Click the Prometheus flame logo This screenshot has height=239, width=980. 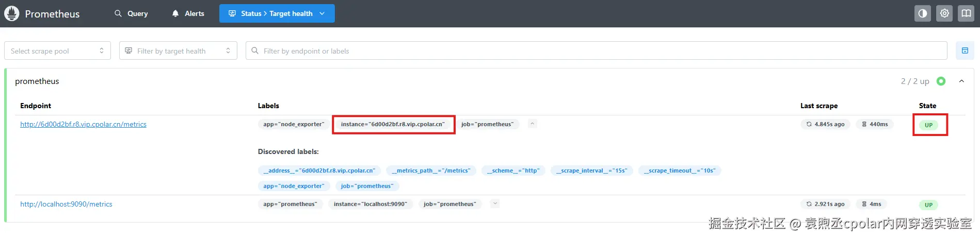pyautogui.click(x=12, y=13)
